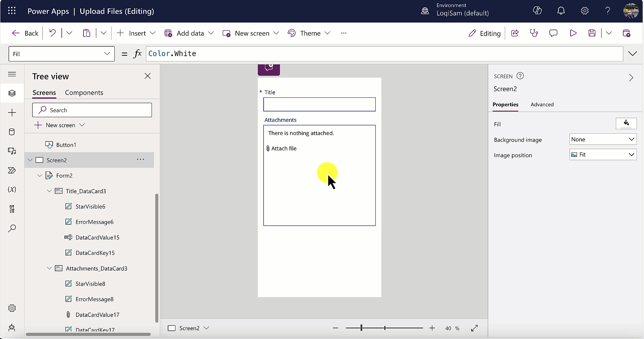Viewport: 644px width, 339px height.
Task: Share the app using share icon
Action: tap(515, 33)
